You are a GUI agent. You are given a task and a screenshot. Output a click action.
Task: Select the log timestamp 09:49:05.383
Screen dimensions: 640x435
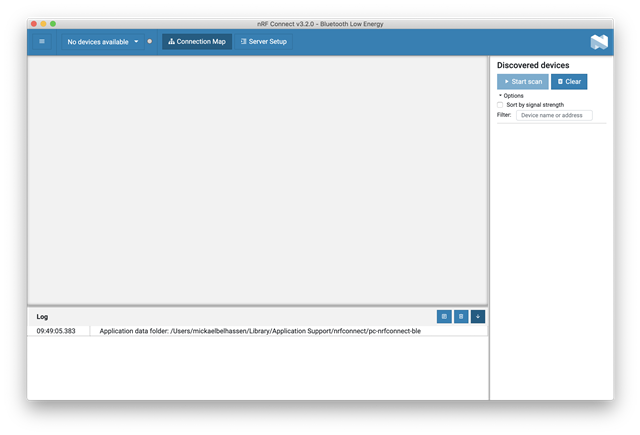pos(56,331)
